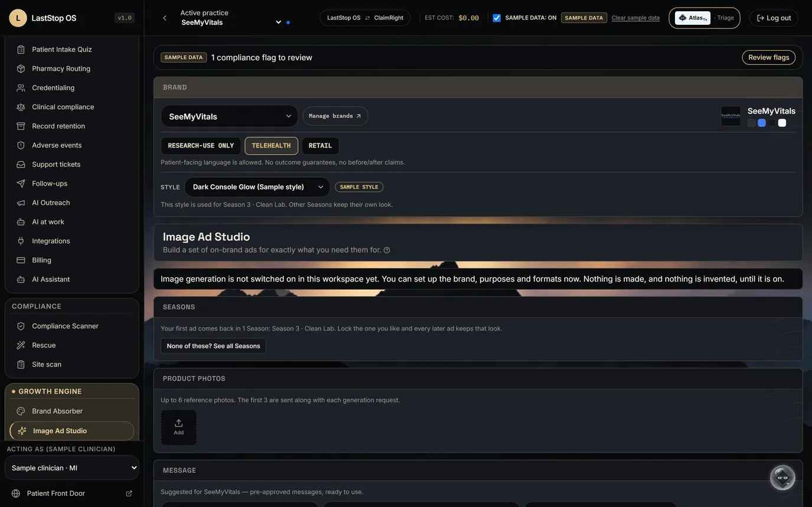Screen dimensions: 812x507
Task: Open Site scan in the Compliance section
Action: [x=72, y=365]
